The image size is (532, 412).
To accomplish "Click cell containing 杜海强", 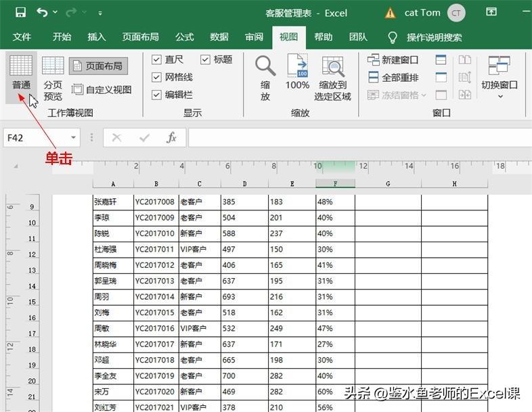I will click(113, 249).
